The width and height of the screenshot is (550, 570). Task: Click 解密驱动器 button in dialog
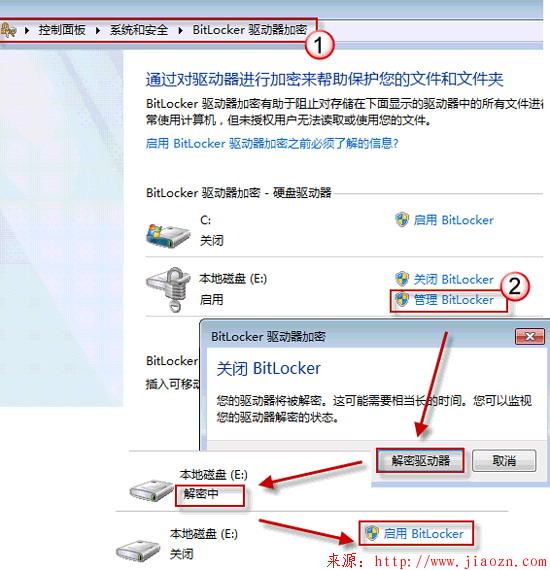coord(420,461)
